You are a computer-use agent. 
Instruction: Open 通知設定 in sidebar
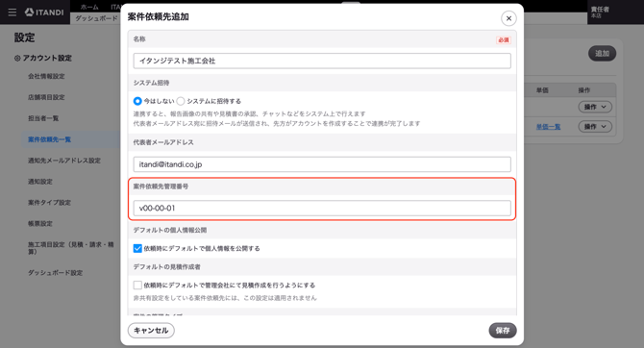pyautogui.click(x=39, y=182)
